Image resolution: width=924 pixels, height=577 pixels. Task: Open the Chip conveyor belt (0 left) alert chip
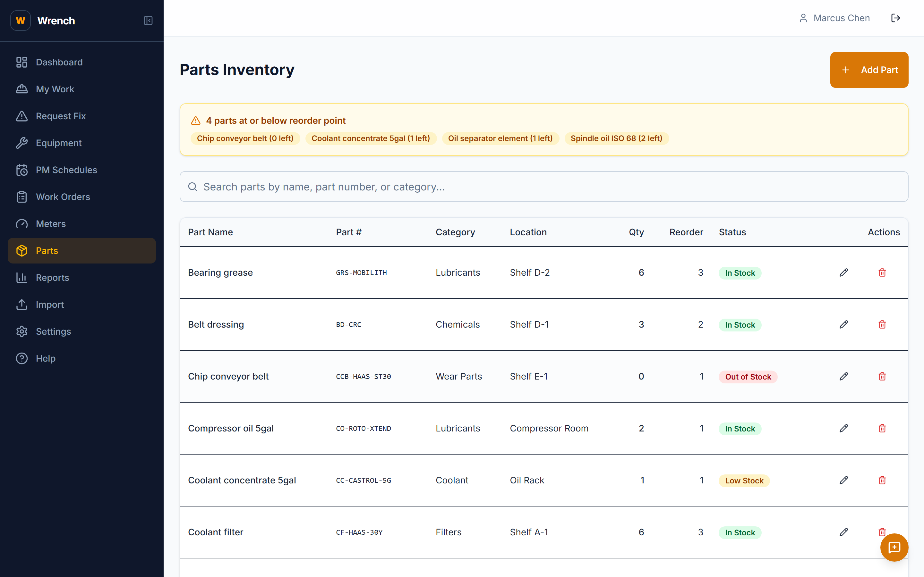coord(245,138)
